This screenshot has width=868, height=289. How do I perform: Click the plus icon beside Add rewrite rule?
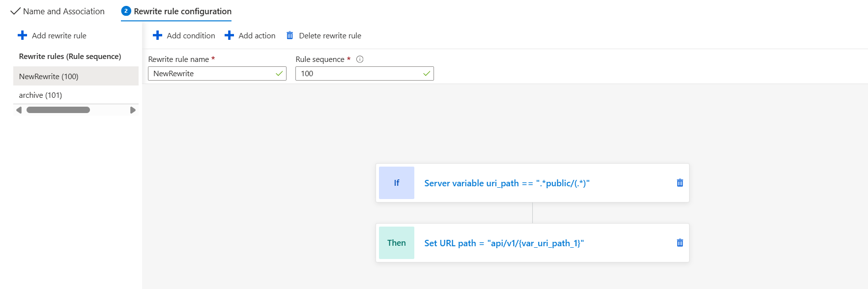[22, 35]
